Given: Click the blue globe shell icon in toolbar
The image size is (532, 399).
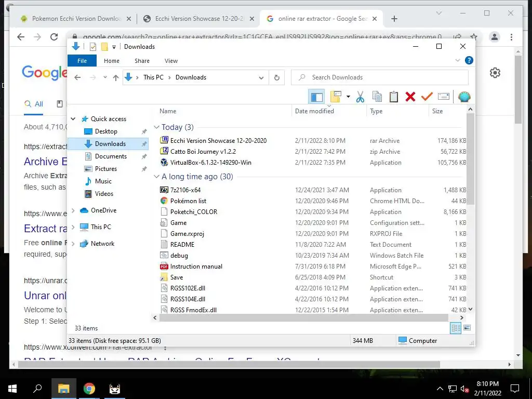Looking at the screenshot, I should pos(464,97).
